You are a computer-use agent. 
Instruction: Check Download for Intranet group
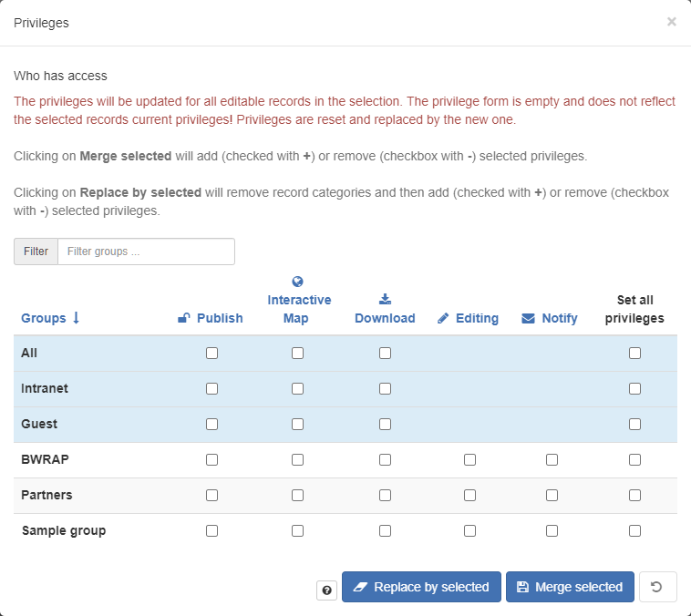pos(386,388)
